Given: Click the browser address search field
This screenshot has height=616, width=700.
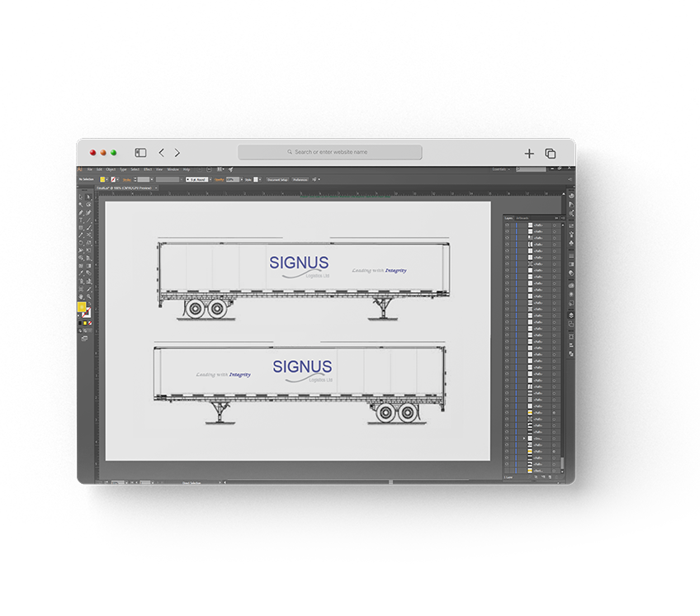Looking at the screenshot, I should click(330, 152).
